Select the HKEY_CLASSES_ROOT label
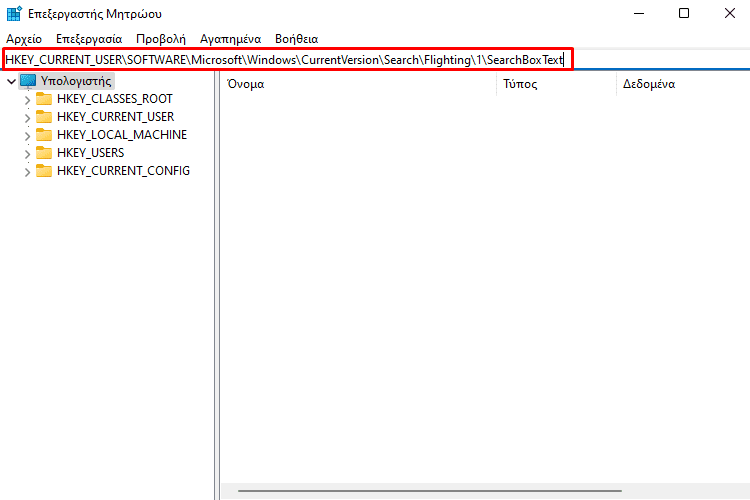Viewport: 750px width, 500px height. (x=115, y=99)
